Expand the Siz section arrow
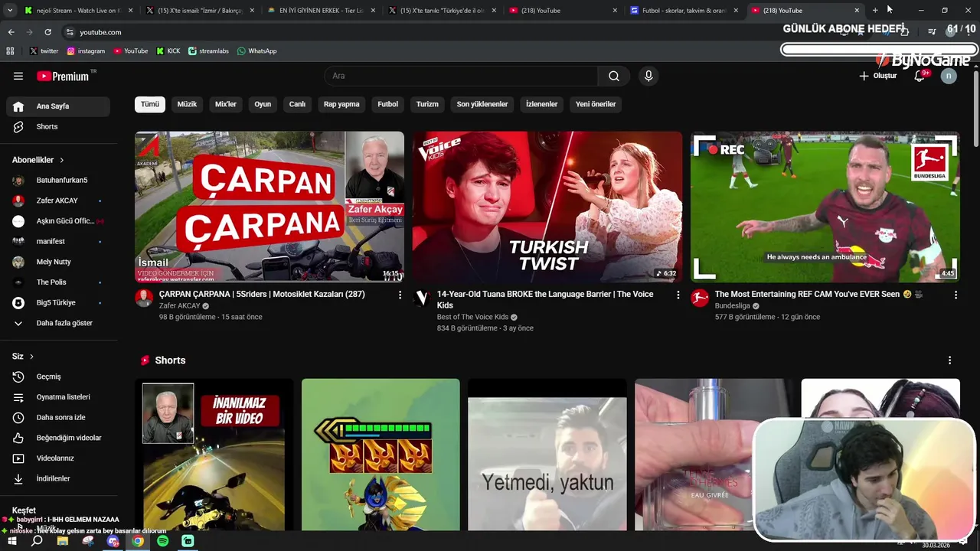980x551 pixels. (32, 357)
